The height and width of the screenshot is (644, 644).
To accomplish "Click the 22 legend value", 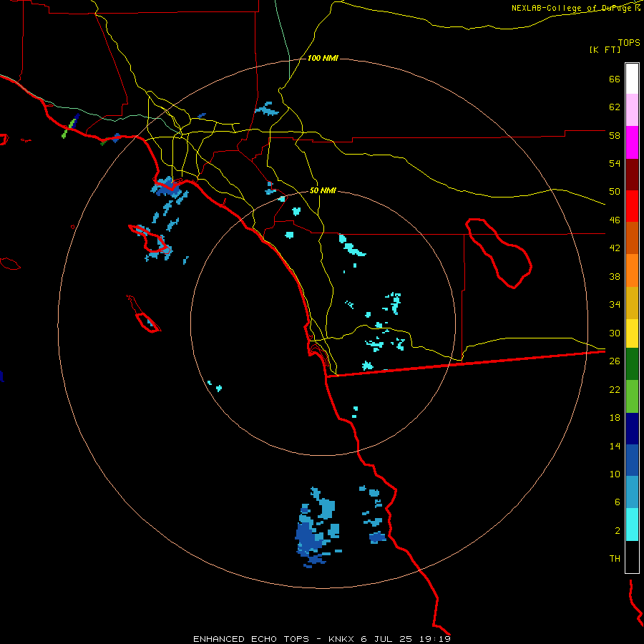I will pyautogui.click(x=615, y=389).
